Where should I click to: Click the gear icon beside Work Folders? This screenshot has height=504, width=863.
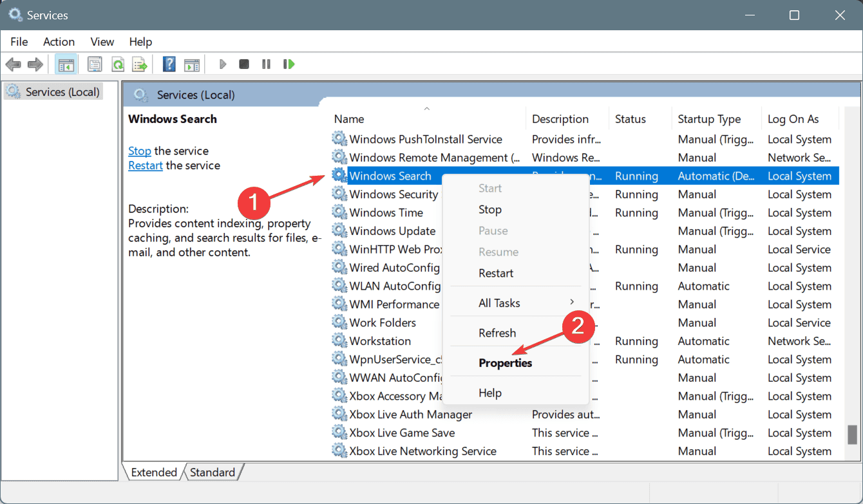tap(339, 322)
